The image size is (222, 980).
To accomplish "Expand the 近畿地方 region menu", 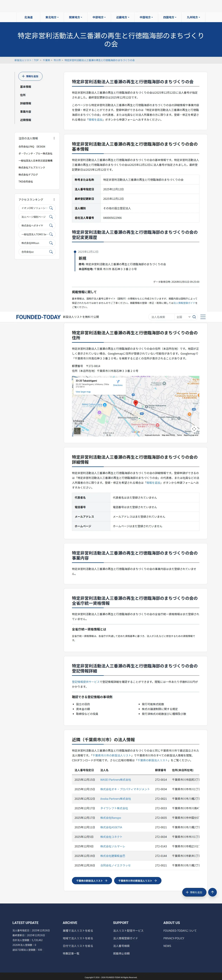I will [123, 17].
